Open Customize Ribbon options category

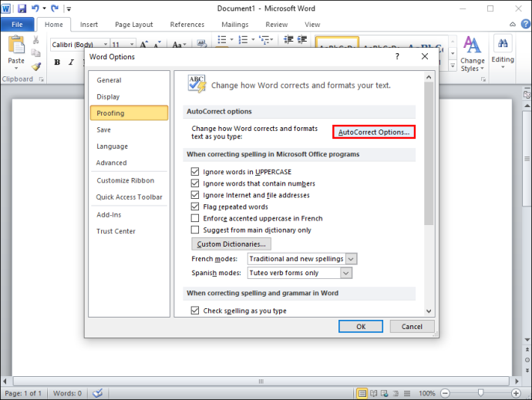(130, 180)
